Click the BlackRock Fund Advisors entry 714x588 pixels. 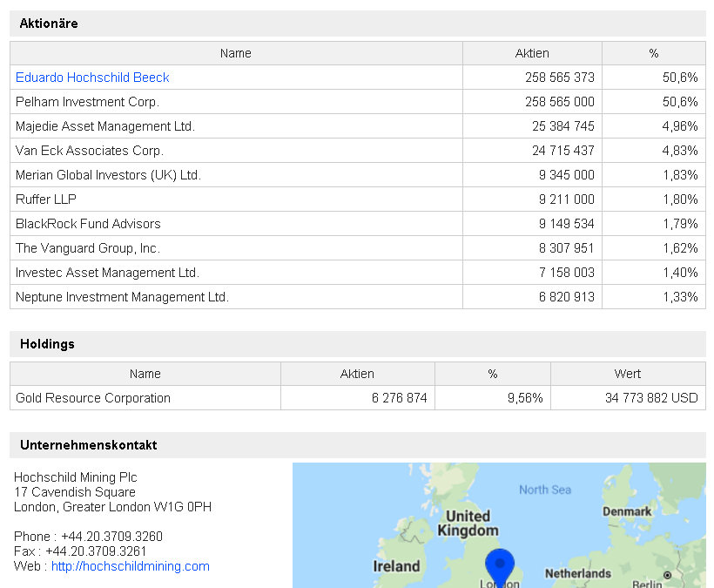(88, 224)
